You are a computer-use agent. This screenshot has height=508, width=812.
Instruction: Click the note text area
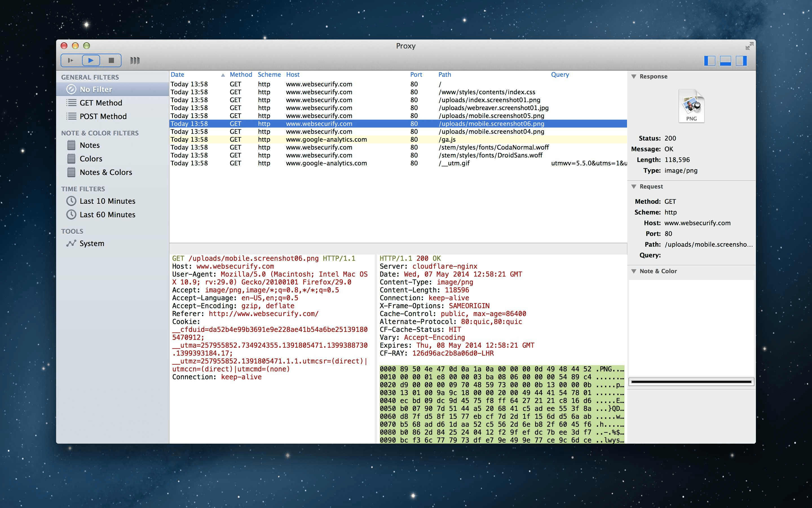(691, 328)
